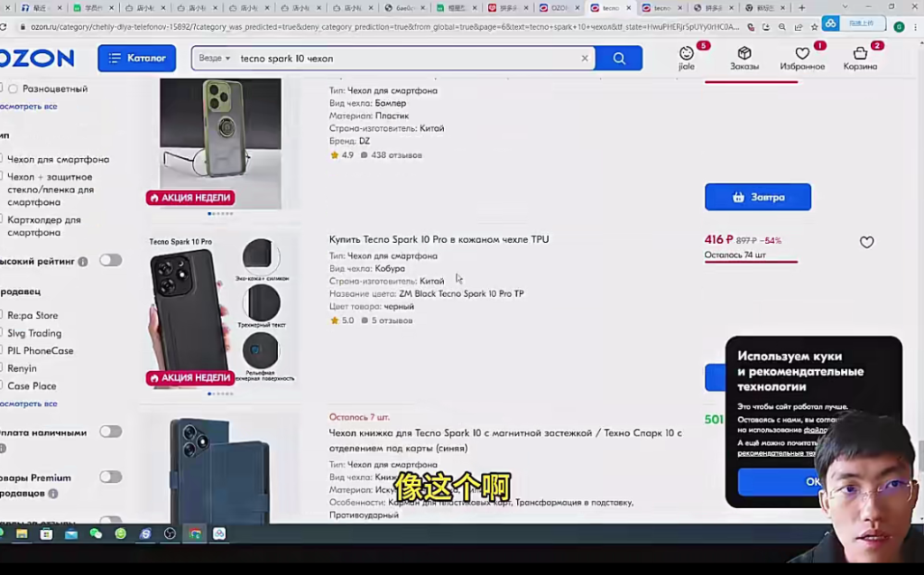Clear the search field with X icon
Image resolution: width=924 pixels, height=575 pixels.
pyautogui.click(x=585, y=59)
